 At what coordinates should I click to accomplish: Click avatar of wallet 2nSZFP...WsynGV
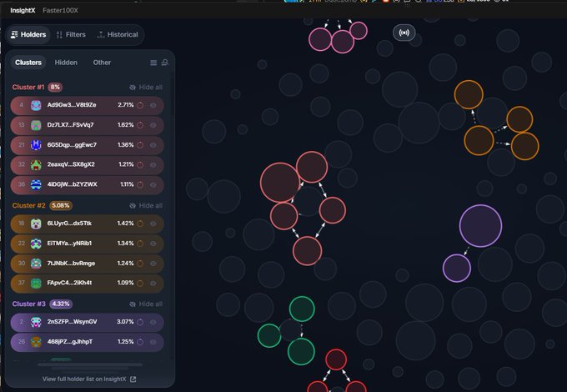click(x=36, y=322)
